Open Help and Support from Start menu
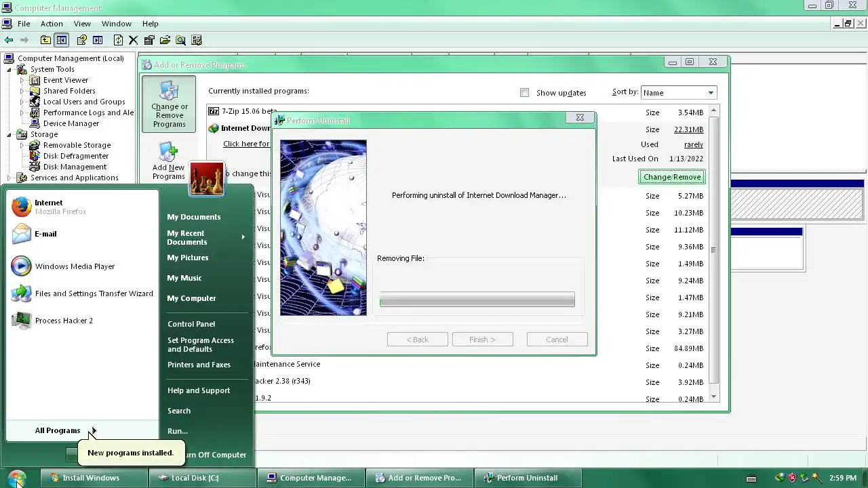The height and width of the screenshot is (488, 868). pyautogui.click(x=199, y=390)
